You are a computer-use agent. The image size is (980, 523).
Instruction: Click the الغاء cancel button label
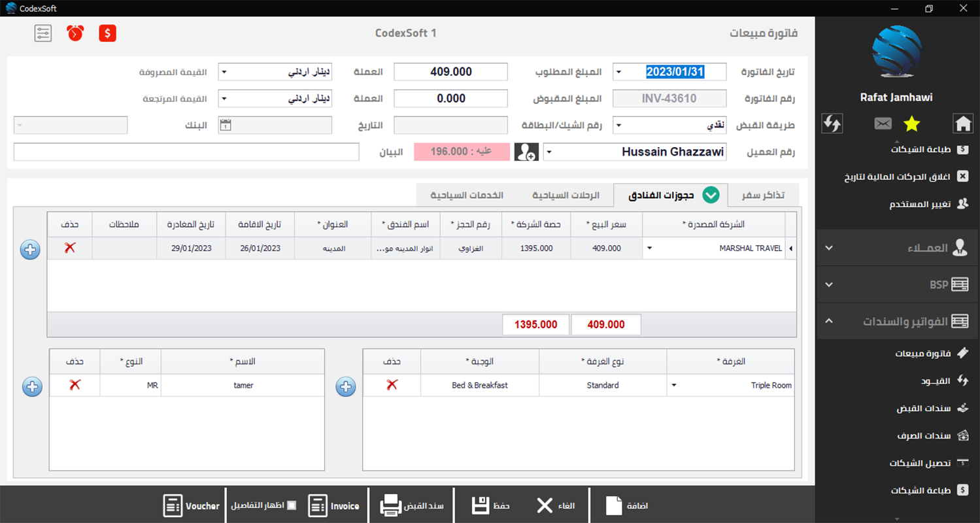566,506
